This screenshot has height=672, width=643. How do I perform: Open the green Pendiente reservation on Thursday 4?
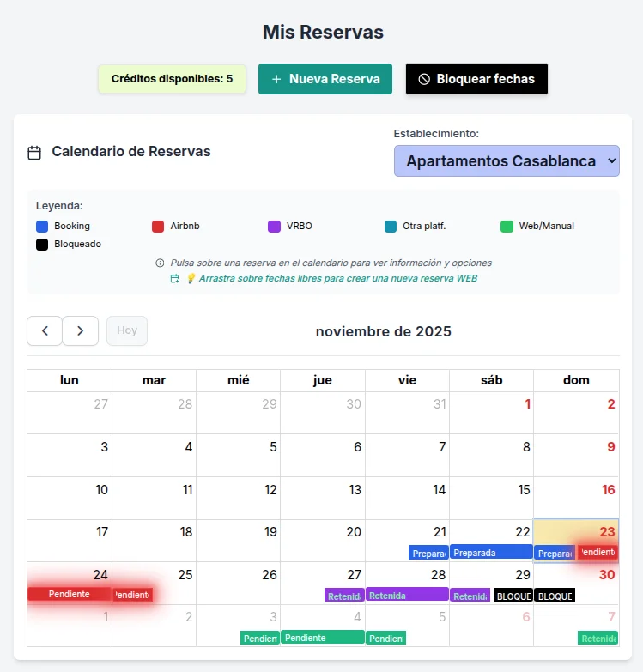(x=322, y=638)
